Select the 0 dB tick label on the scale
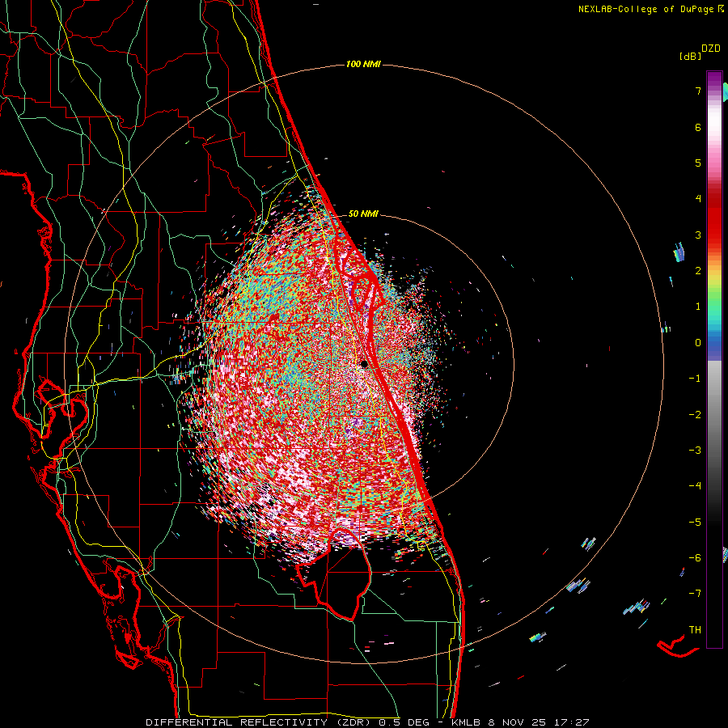Image resolution: width=728 pixels, height=728 pixels. [698, 343]
